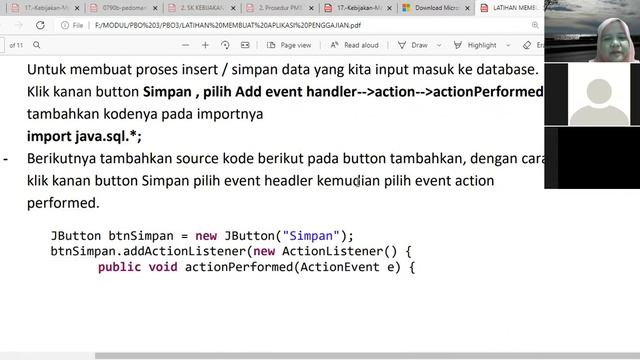Click the horizontal scrollbar at bottom
Image resolution: width=640 pixels, height=360 pixels.
367,356
